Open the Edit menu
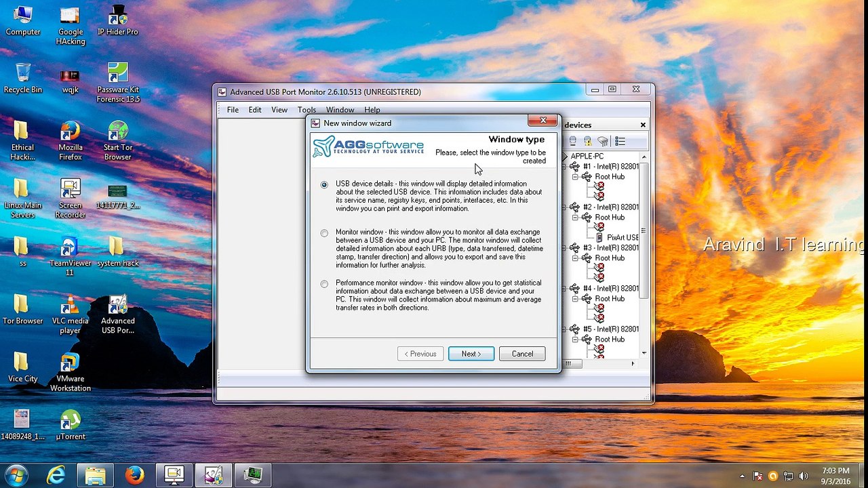 tap(255, 110)
